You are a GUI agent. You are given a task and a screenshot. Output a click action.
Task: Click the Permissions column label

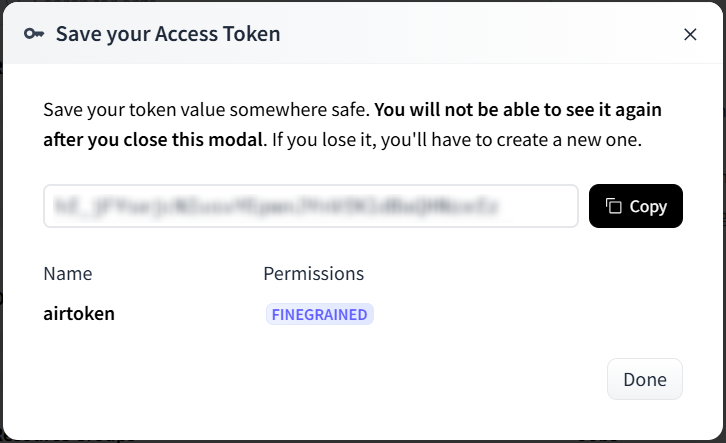313,273
